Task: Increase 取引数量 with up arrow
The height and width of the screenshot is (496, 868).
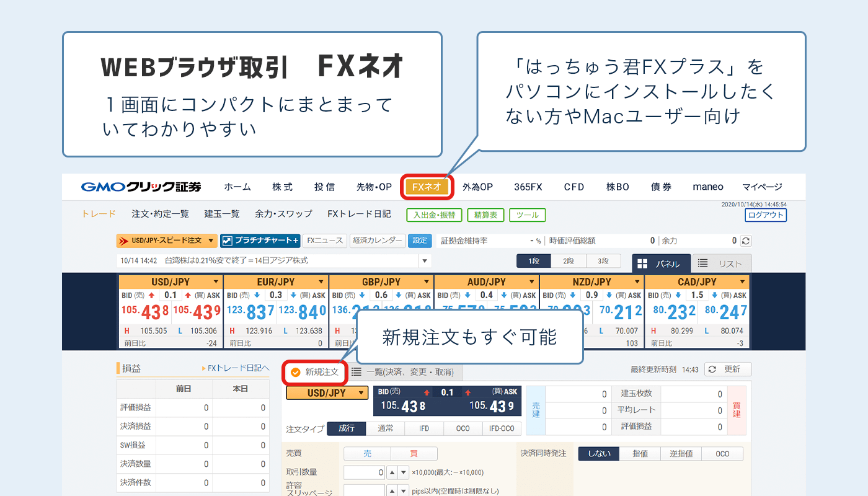Action: click(392, 472)
